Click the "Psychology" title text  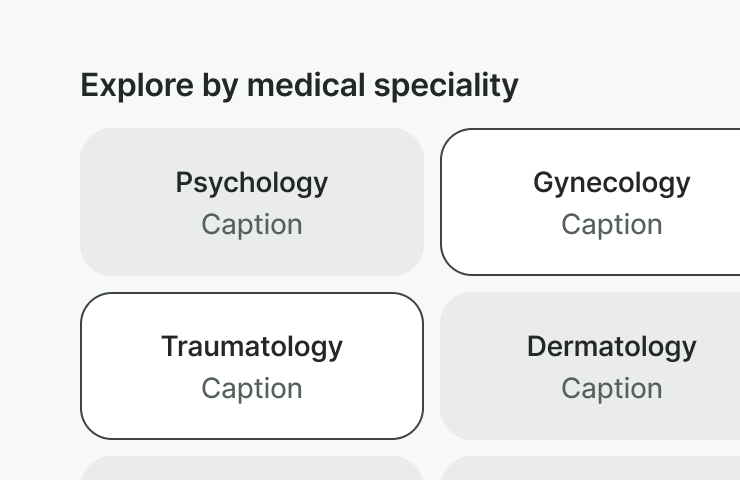251,183
